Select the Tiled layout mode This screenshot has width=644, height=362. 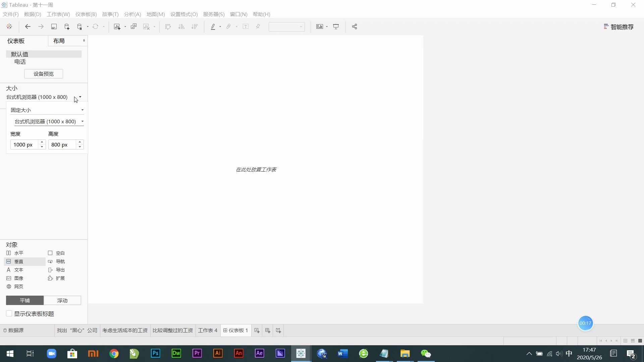[x=25, y=300]
